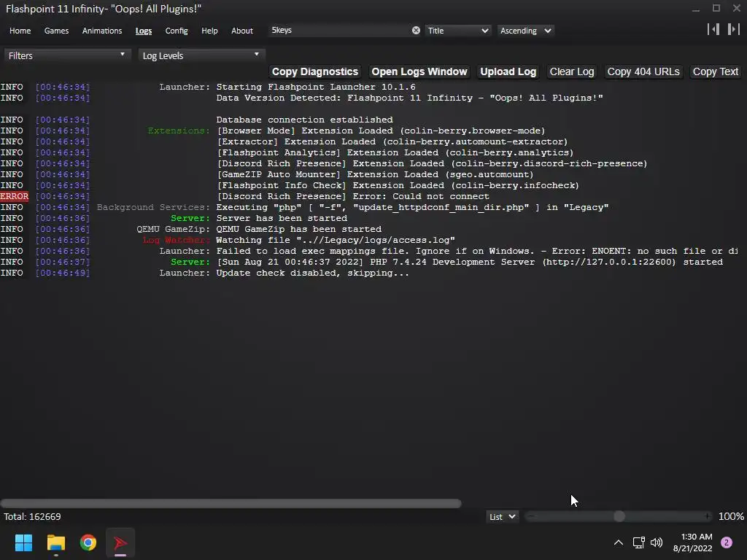Click 'Database connection established' log line
The image size is (747, 560).
[304, 120]
